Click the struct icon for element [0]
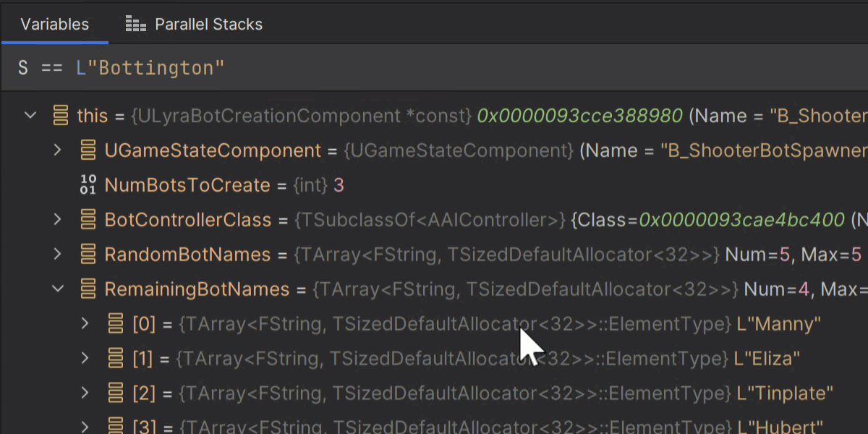 pos(116,323)
